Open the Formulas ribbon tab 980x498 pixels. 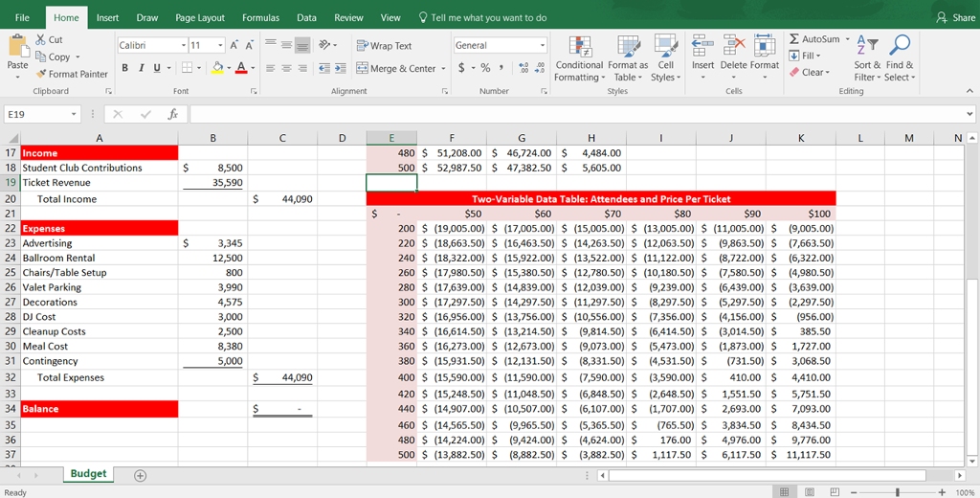point(260,17)
